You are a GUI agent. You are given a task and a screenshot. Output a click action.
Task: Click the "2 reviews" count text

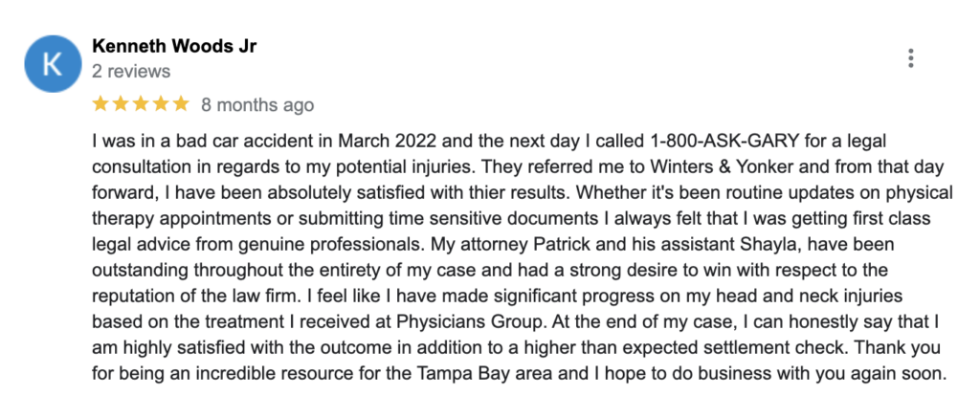tap(131, 71)
